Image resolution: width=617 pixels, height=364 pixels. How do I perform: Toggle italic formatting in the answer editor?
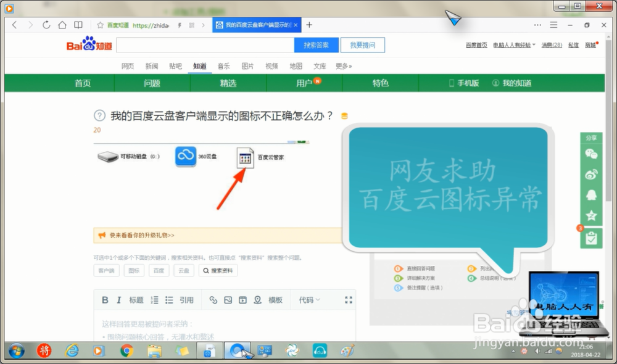click(x=118, y=300)
